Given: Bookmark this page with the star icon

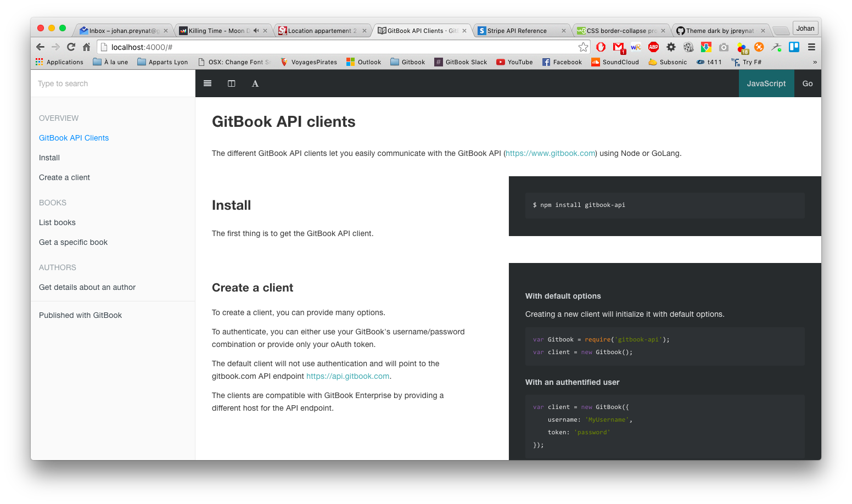Looking at the screenshot, I should pyautogui.click(x=583, y=47).
